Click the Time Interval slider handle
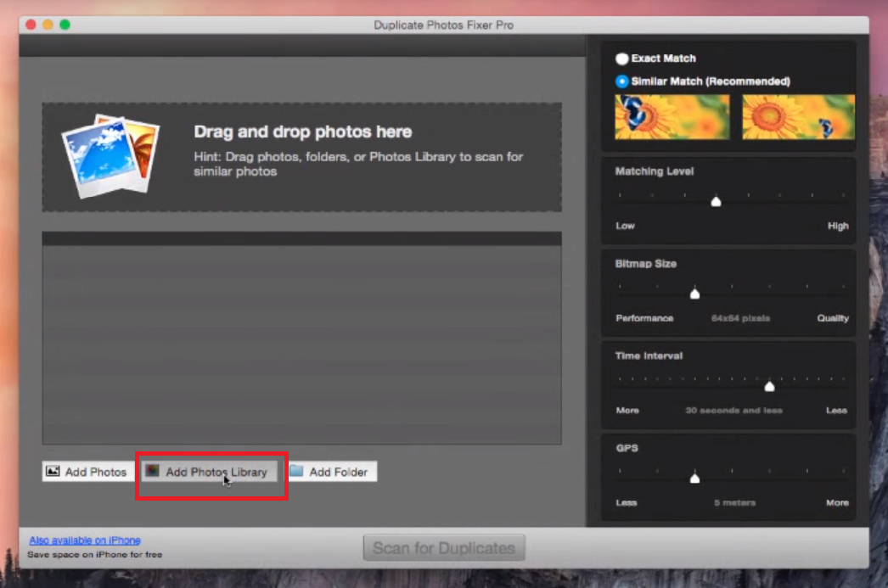Screen dimensions: 888x588 click(769, 386)
